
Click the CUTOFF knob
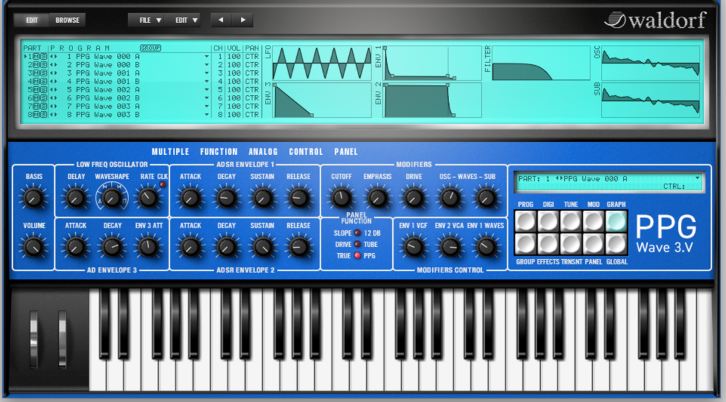point(341,198)
